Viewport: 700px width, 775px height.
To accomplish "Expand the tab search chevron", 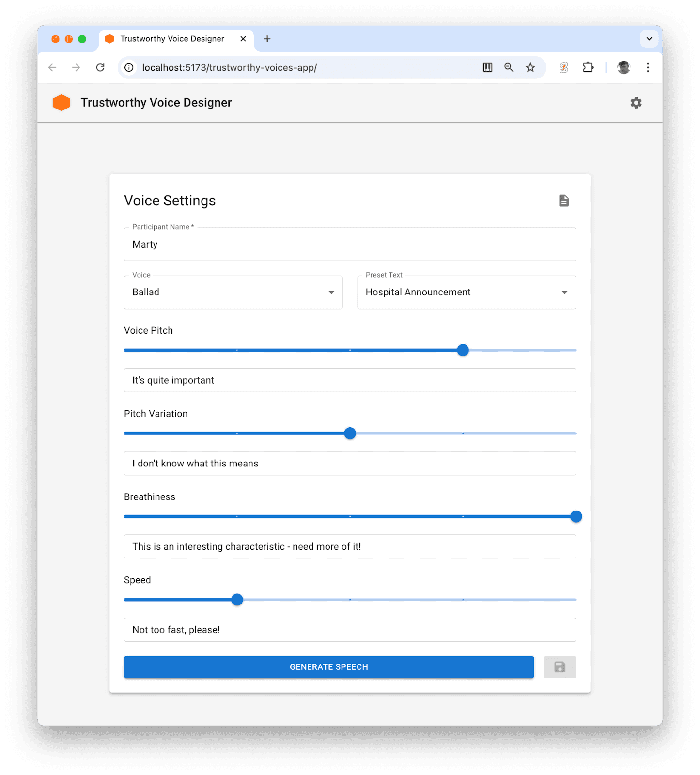I will 649,39.
